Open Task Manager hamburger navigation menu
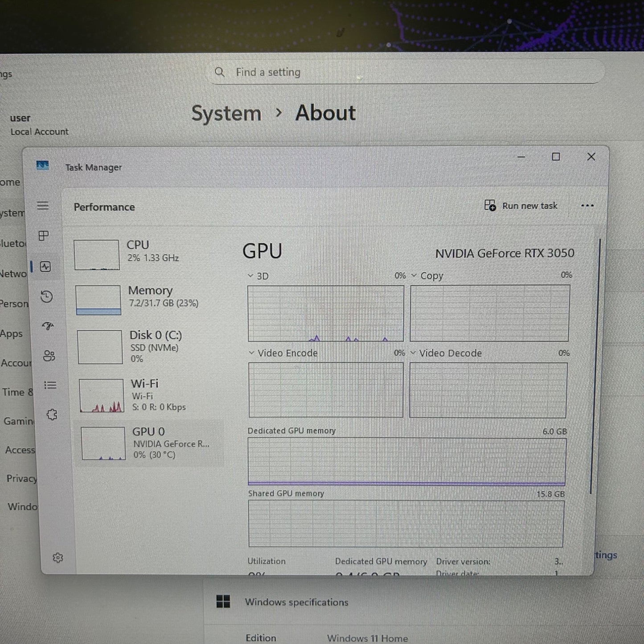The height and width of the screenshot is (644, 644). (43, 205)
